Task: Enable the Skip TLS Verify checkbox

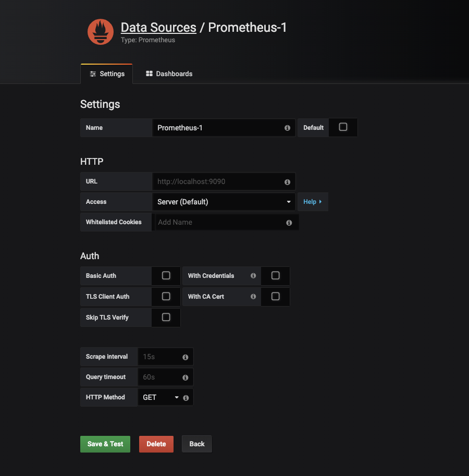Action: click(x=166, y=317)
